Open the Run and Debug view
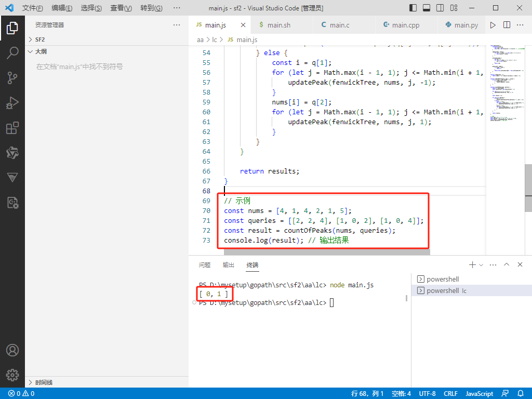532x399 pixels. click(x=12, y=103)
